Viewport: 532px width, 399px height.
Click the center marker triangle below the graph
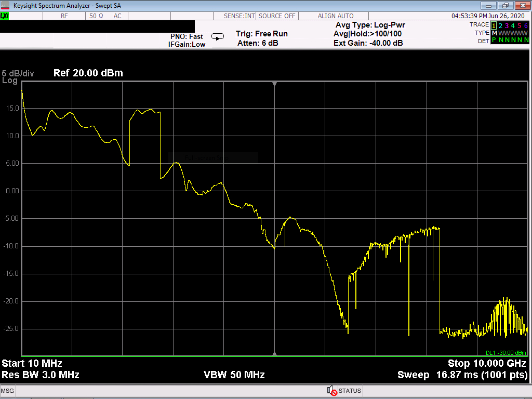point(274,353)
